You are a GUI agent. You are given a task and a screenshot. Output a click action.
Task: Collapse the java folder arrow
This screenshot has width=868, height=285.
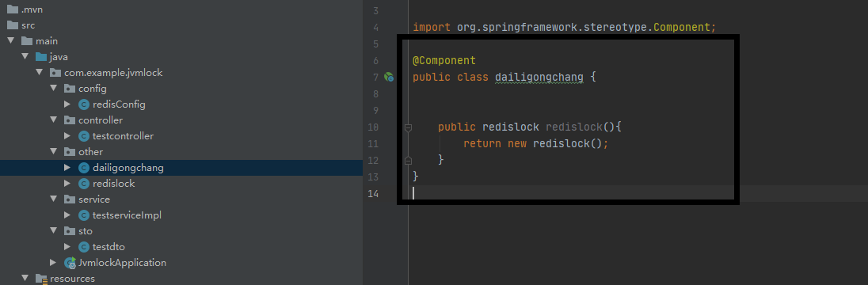pyautogui.click(x=25, y=57)
